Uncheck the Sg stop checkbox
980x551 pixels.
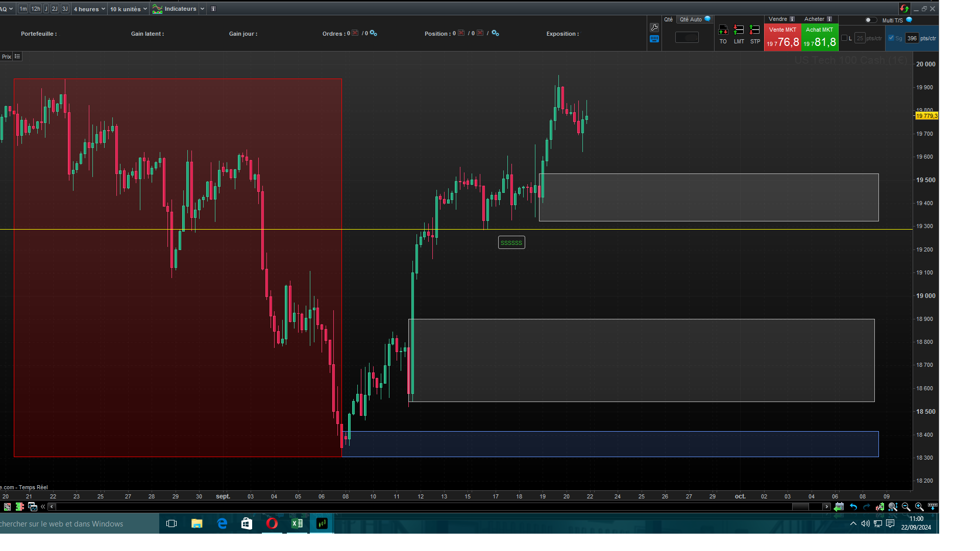point(891,38)
